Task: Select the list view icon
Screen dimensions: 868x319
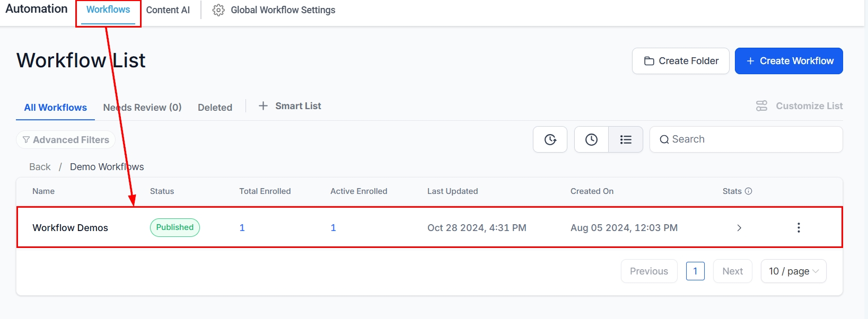Action: 626,139
